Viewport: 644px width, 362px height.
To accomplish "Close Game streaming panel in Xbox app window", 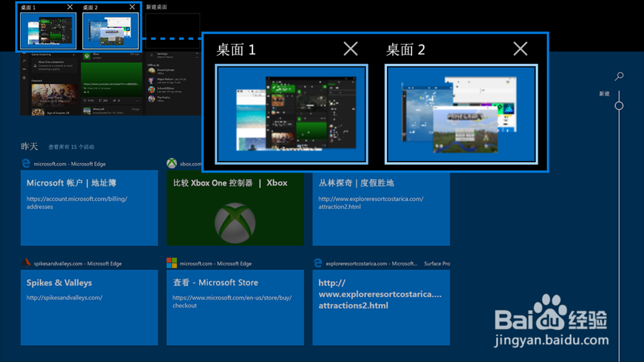I will [x=74, y=55].
